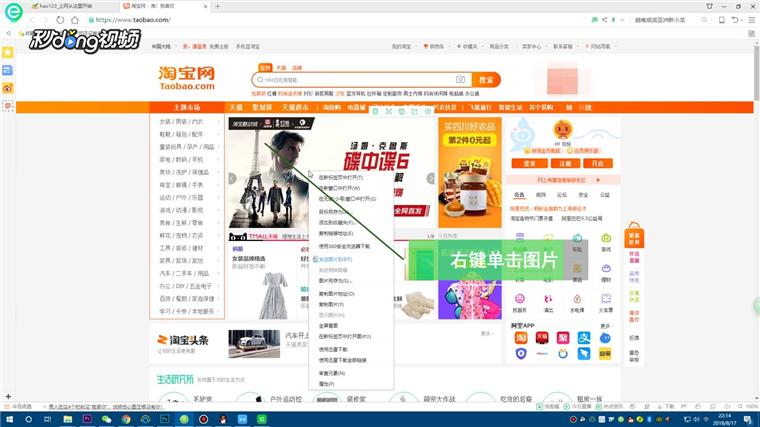Expand 女装 / 男装 / 内衣 category

(x=187, y=122)
